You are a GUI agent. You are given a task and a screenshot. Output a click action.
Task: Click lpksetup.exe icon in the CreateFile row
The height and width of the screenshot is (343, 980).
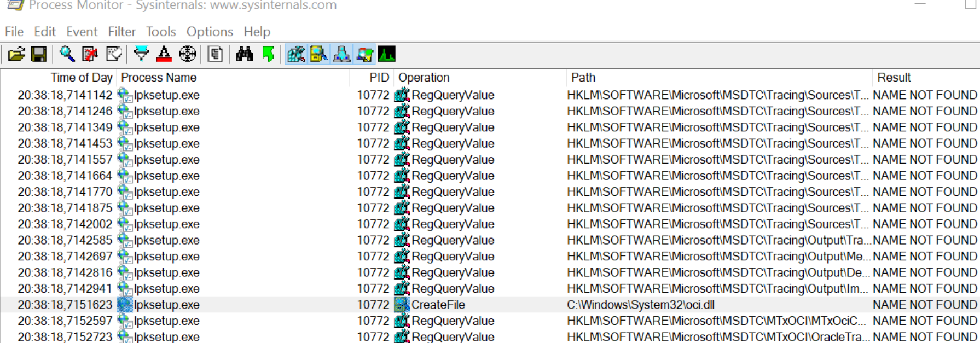(125, 305)
